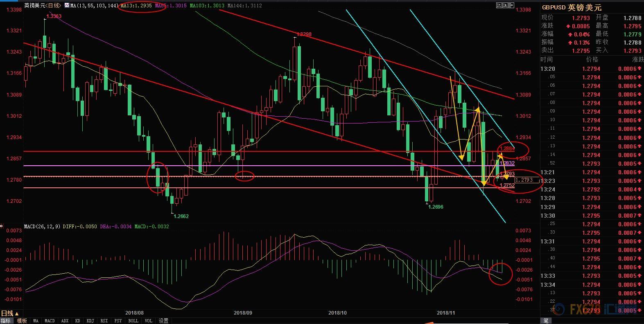
Task: Click the 2018/11 date label on the axis
Action: point(446,313)
